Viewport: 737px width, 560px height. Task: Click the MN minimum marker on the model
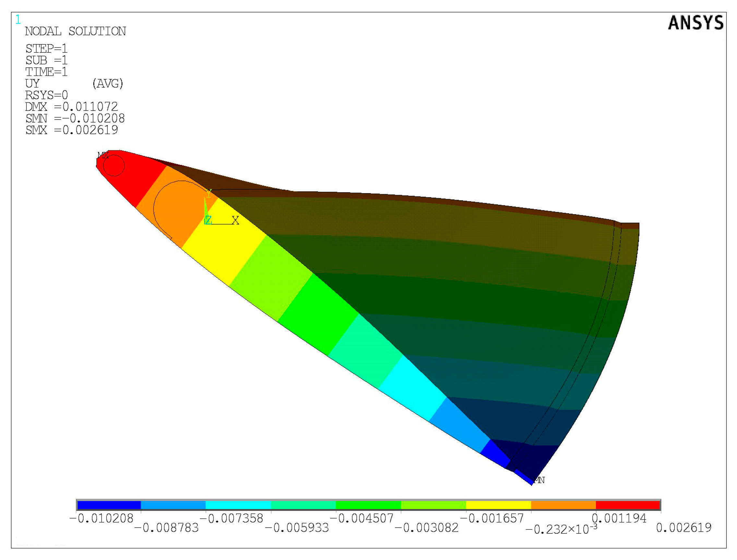pyautogui.click(x=539, y=480)
